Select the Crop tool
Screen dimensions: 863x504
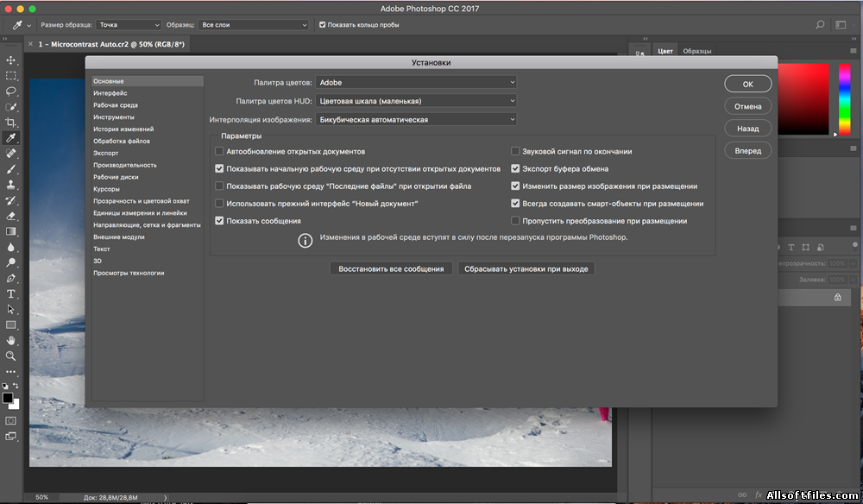(11, 122)
